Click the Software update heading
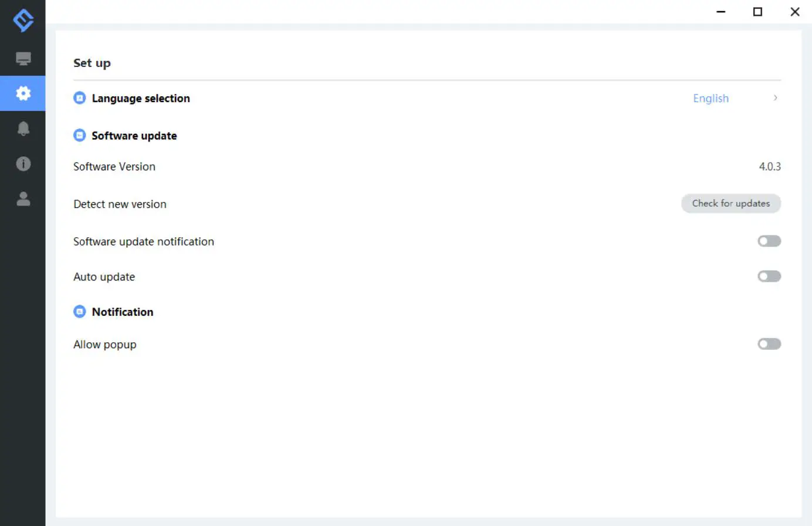Image resolution: width=812 pixels, height=526 pixels. (134, 136)
